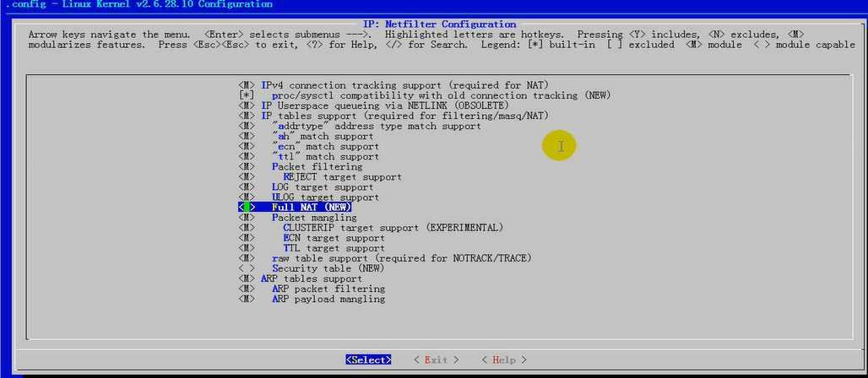The width and height of the screenshot is (868, 378).
Task: Click the <Select> button
Action: click(x=369, y=359)
